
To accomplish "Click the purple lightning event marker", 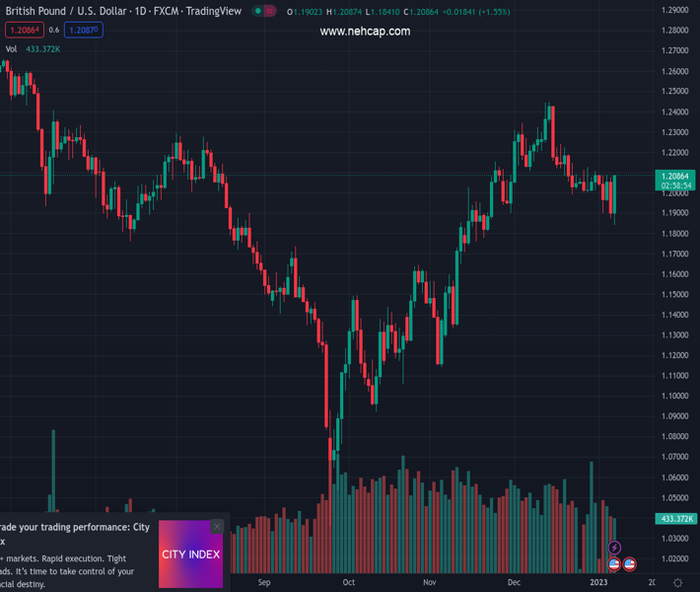I will 615,548.
